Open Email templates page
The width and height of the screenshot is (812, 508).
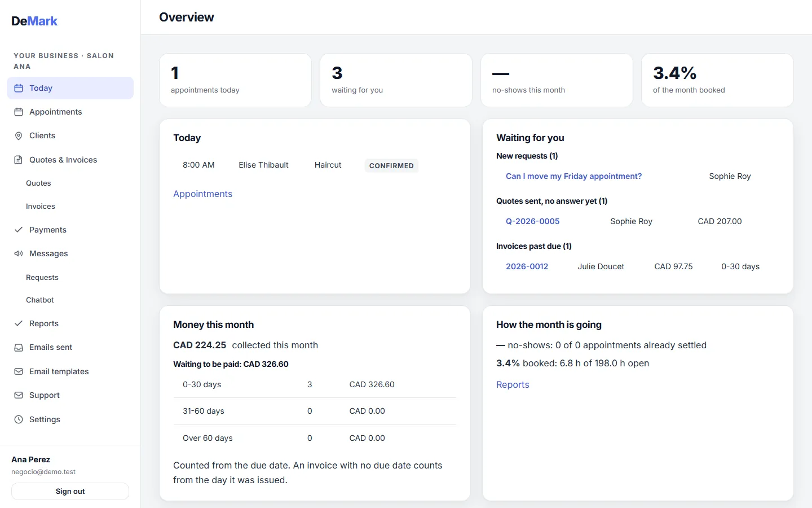point(70,371)
